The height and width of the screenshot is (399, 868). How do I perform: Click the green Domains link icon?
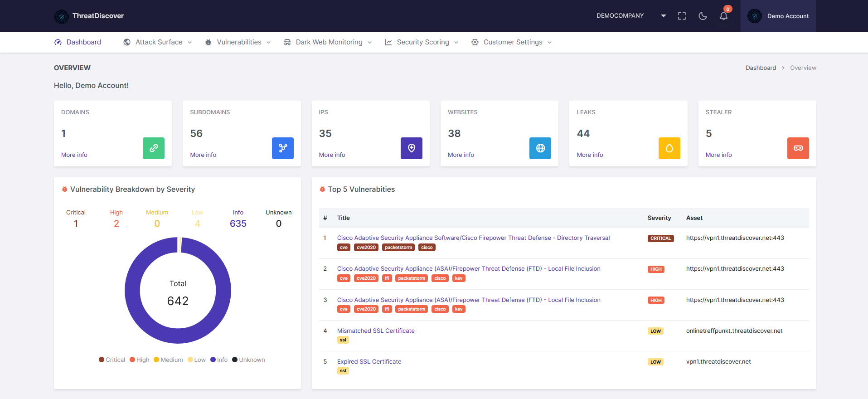coord(154,148)
